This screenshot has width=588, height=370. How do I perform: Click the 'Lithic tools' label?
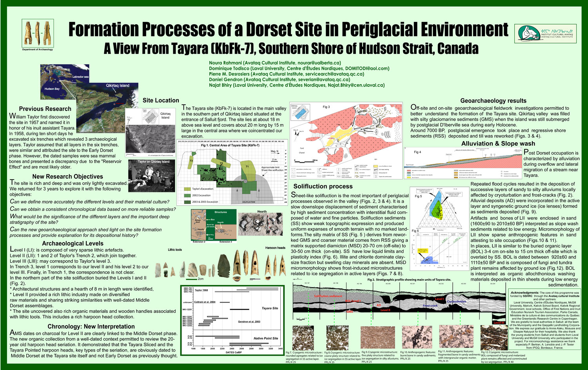click(x=175, y=250)
